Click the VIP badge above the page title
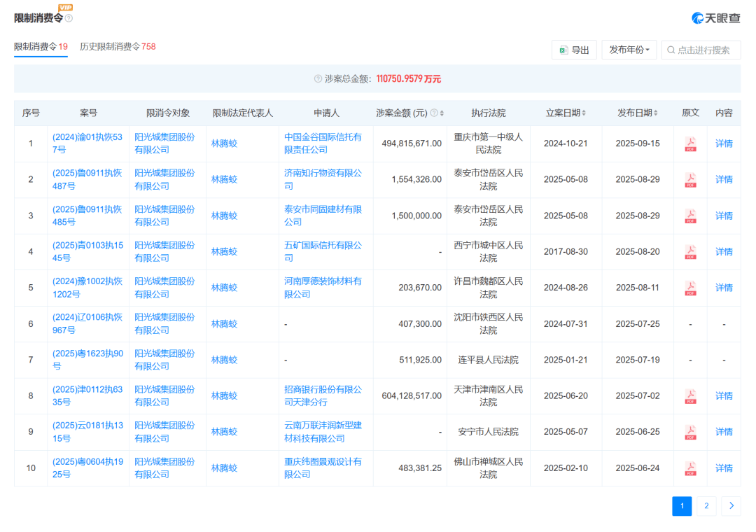756x532 pixels. pyautogui.click(x=65, y=8)
